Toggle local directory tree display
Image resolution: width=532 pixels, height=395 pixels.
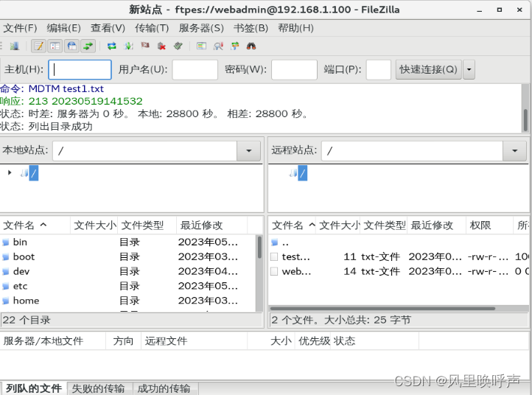[x=55, y=46]
